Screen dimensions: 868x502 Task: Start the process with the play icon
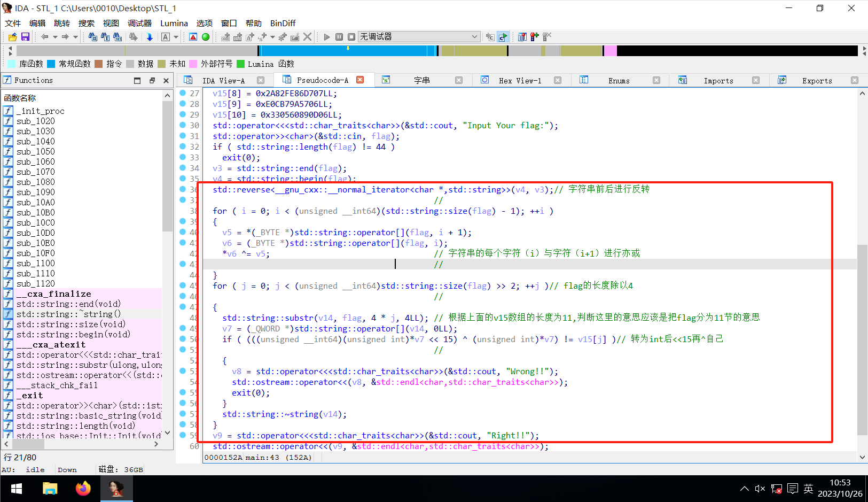327,37
